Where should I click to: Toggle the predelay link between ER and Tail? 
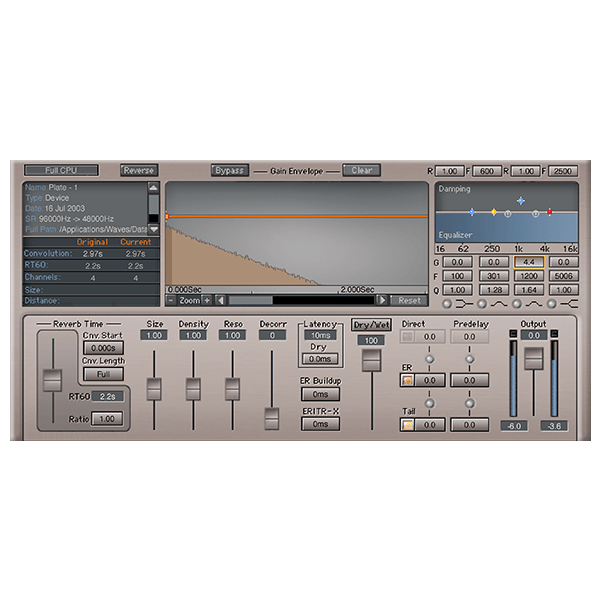pos(470,403)
